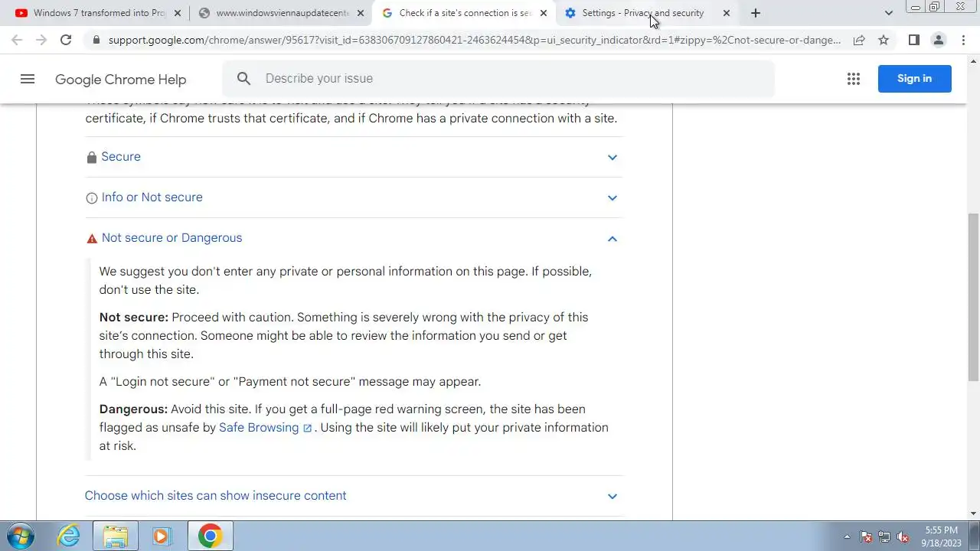Close the windowsviennaupdatecenter tab
The image size is (980, 551).
coord(361,13)
